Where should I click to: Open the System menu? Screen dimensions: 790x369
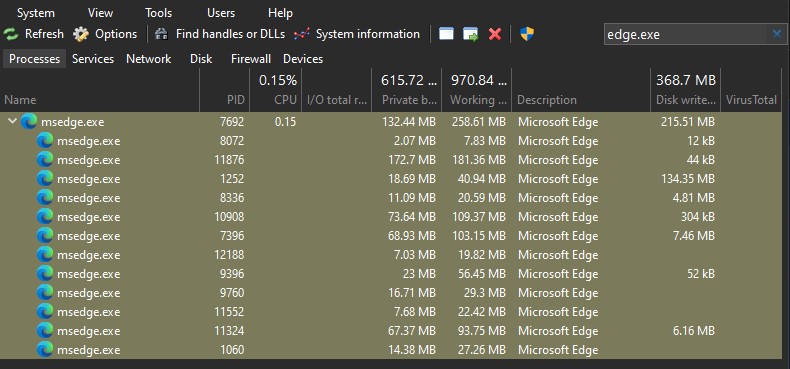click(x=36, y=13)
